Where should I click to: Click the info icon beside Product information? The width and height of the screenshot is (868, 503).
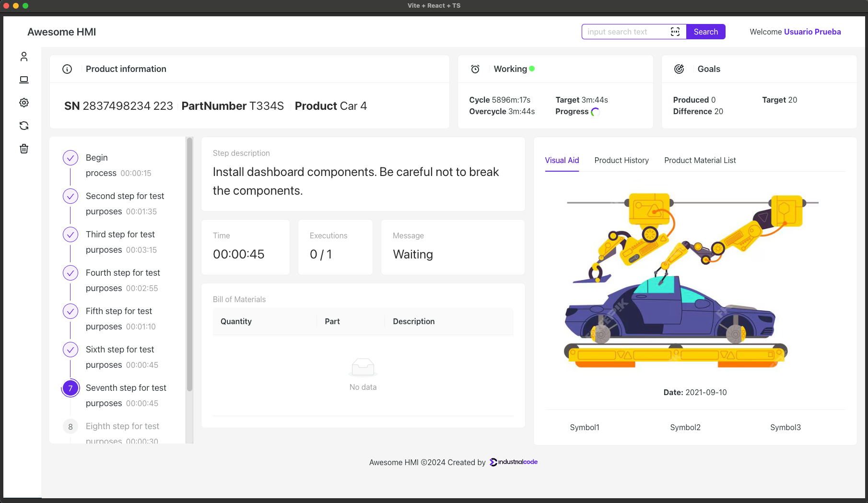click(67, 69)
